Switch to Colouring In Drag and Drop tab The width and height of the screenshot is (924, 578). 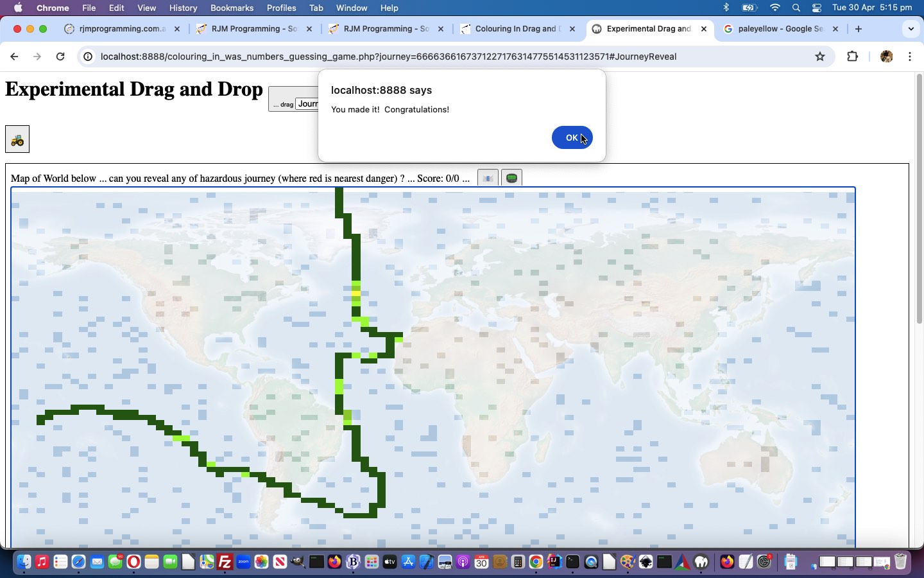point(517,29)
